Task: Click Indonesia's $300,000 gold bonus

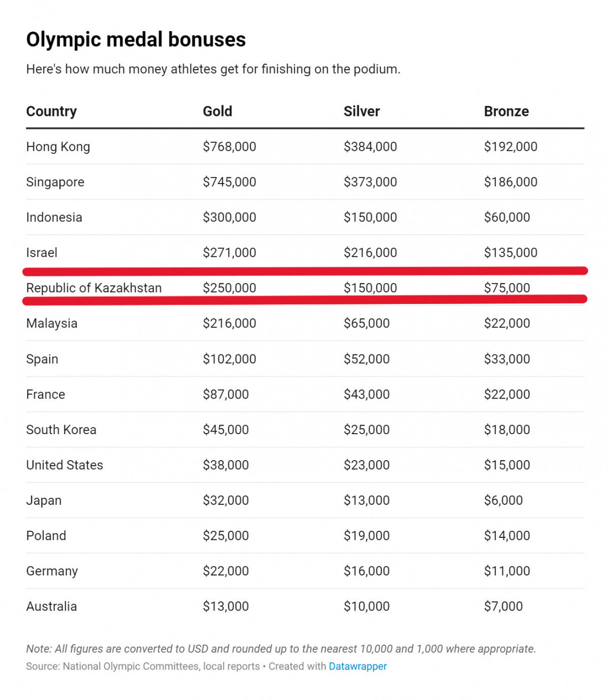Action: pyautogui.click(x=229, y=218)
